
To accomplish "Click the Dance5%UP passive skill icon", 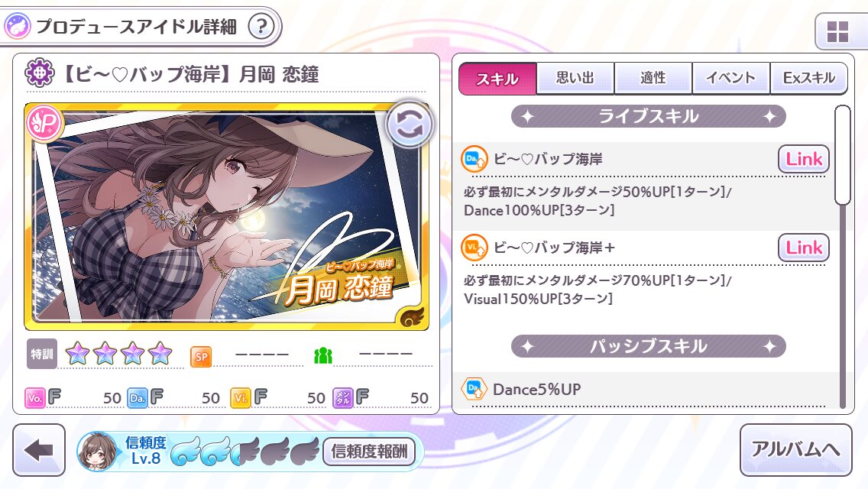I will [x=474, y=389].
